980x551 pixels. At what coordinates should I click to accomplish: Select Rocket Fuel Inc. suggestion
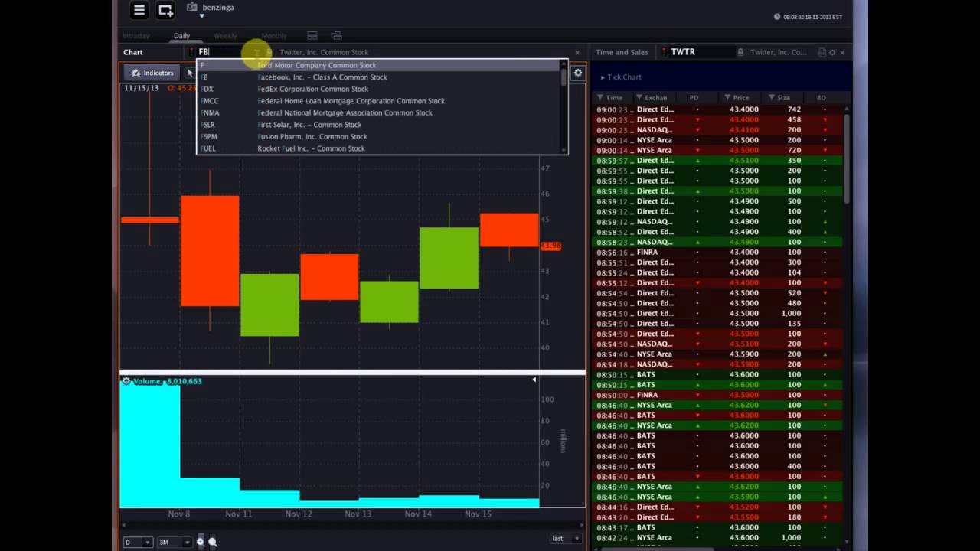coord(380,148)
